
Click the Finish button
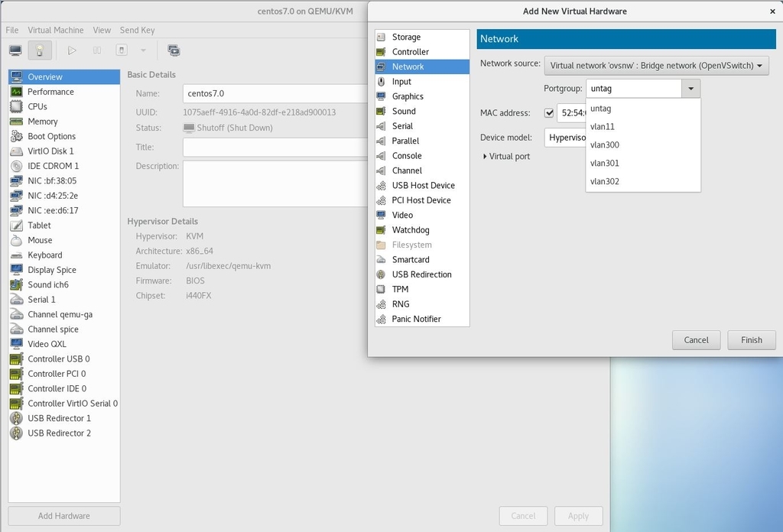click(752, 340)
